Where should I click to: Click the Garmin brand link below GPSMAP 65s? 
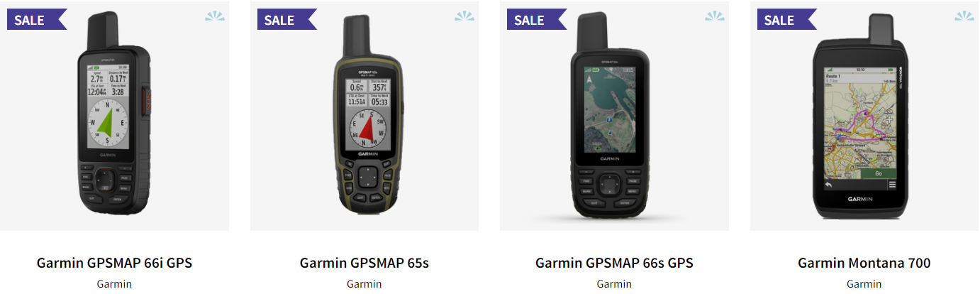364,284
